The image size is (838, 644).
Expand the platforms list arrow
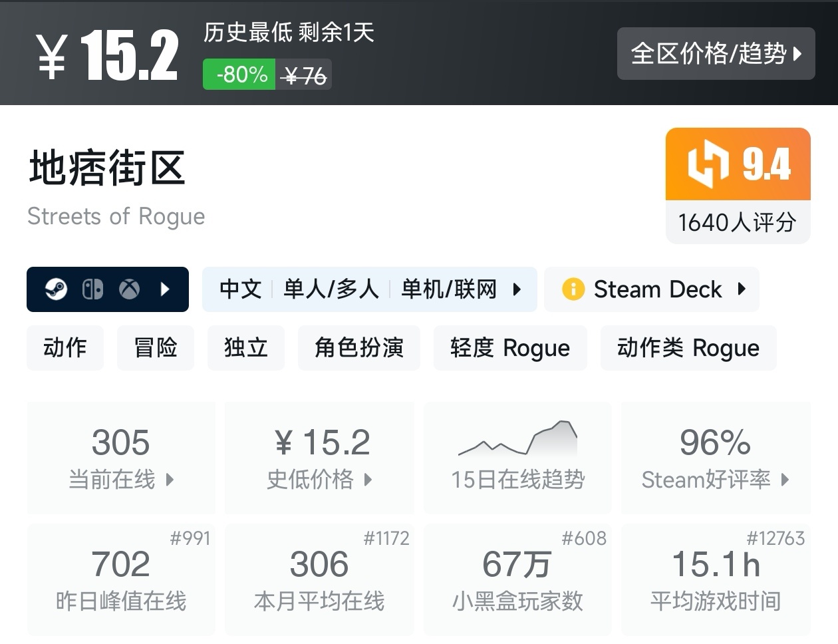point(166,289)
